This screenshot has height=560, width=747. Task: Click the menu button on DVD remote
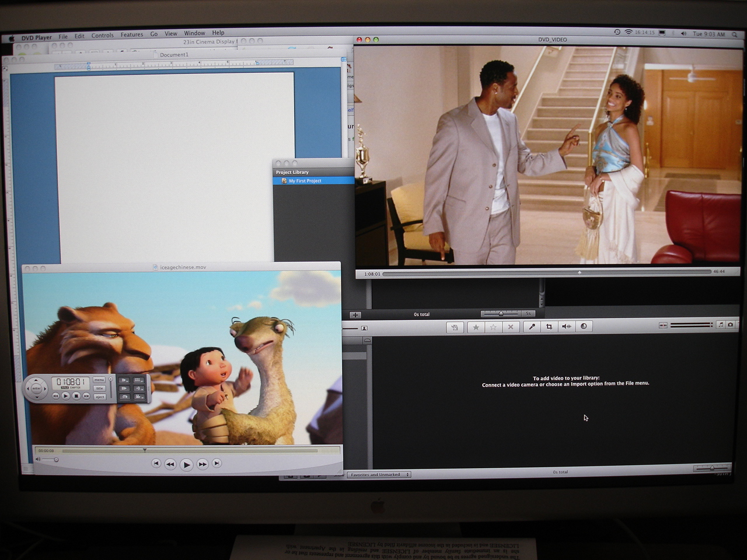click(x=99, y=380)
